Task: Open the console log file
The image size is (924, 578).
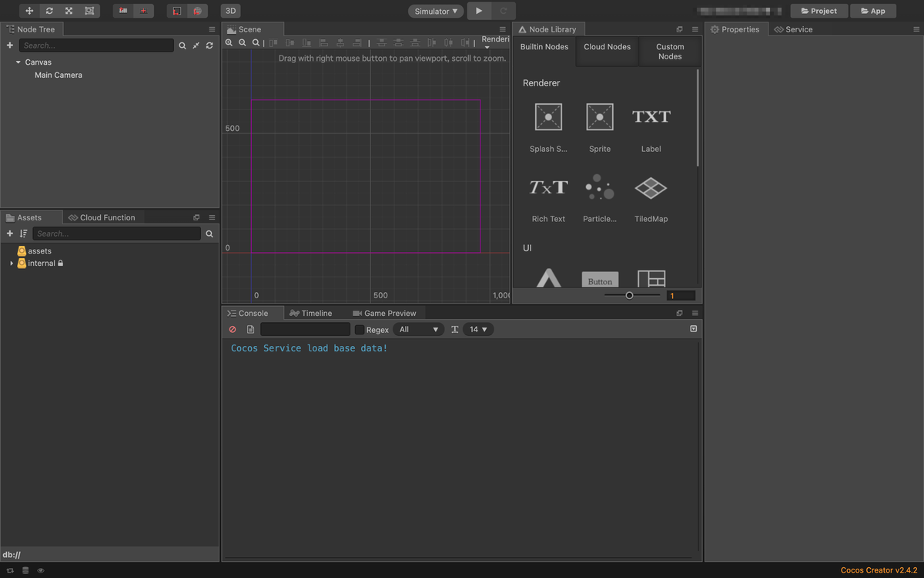Action: click(x=250, y=329)
